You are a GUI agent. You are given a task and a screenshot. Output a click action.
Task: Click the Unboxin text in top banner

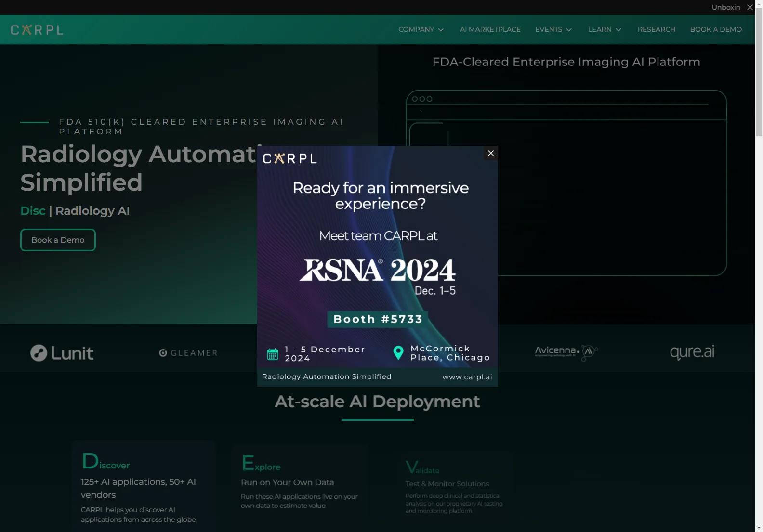click(x=725, y=7)
